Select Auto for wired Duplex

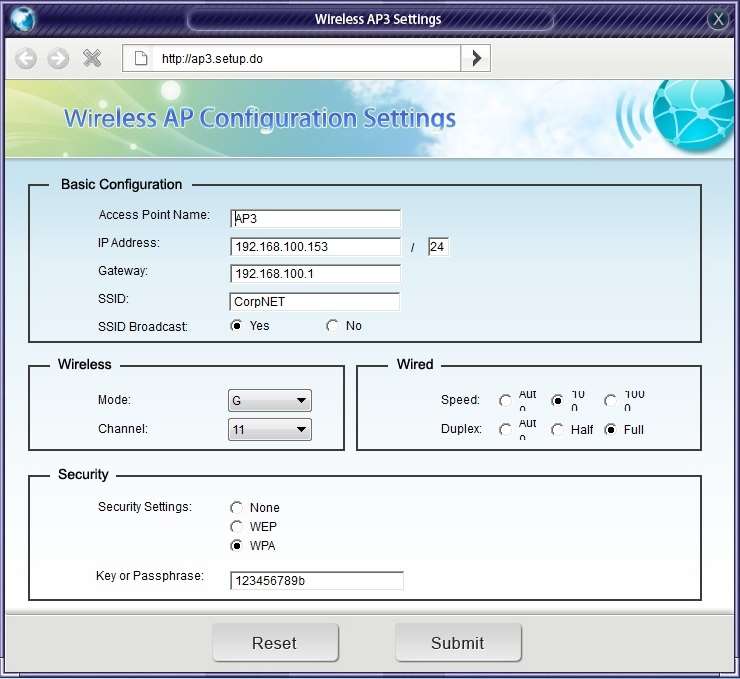point(505,429)
